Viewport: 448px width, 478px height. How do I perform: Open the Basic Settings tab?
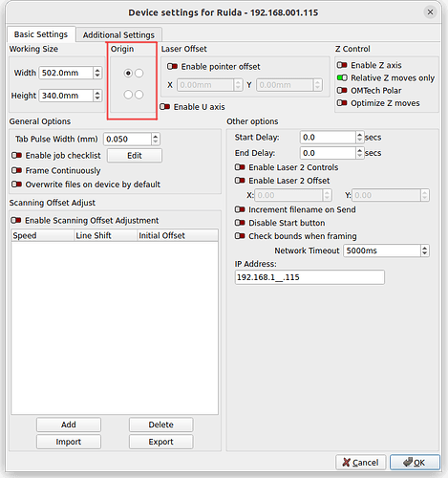click(x=41, y=34)
